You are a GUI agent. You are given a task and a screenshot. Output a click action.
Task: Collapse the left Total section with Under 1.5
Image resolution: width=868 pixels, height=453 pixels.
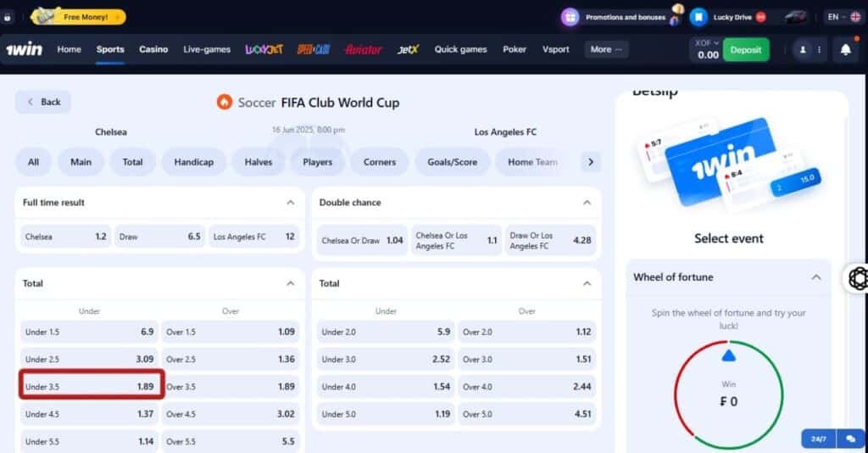click(291, 283)
